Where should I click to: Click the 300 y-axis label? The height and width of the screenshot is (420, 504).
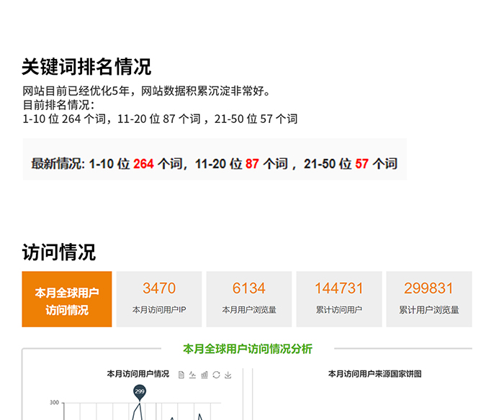click(x=54, y=402)
